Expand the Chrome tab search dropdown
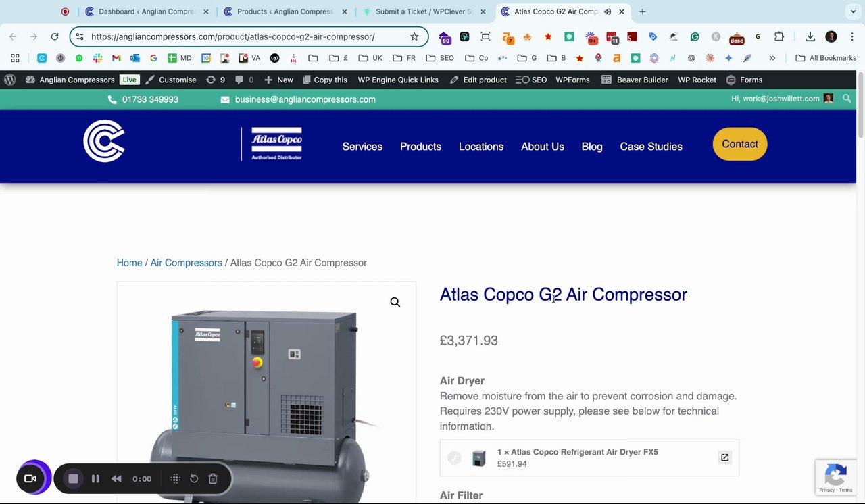 click(x=854, y=11)
